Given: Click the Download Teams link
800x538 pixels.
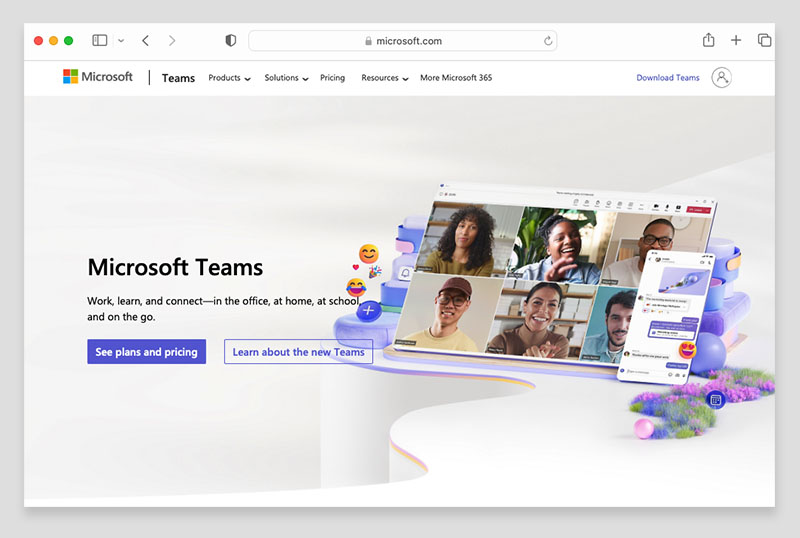Looking at the screenshot, I should 667,78.
